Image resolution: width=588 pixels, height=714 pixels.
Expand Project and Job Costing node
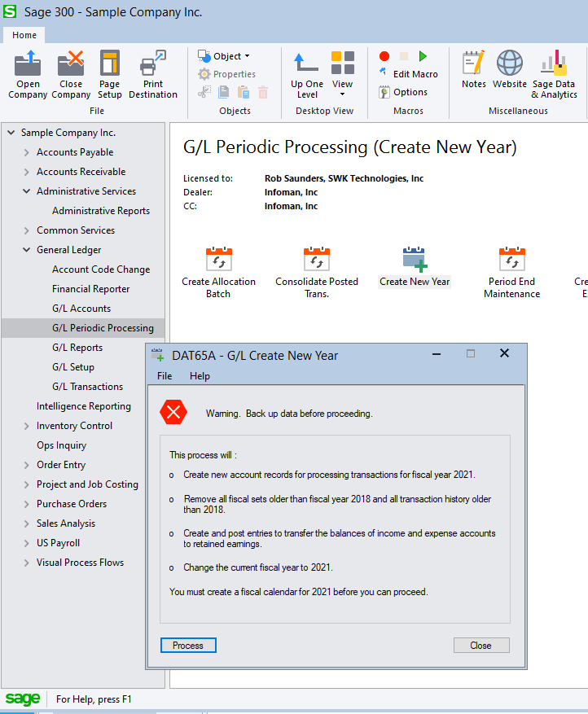tap(26, 484)
